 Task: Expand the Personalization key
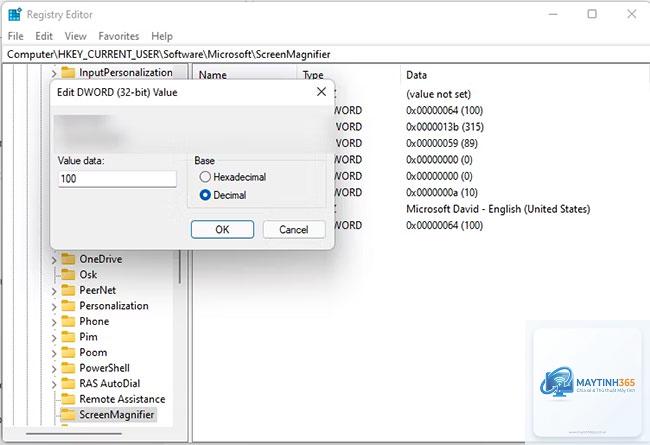click(54, 307)
